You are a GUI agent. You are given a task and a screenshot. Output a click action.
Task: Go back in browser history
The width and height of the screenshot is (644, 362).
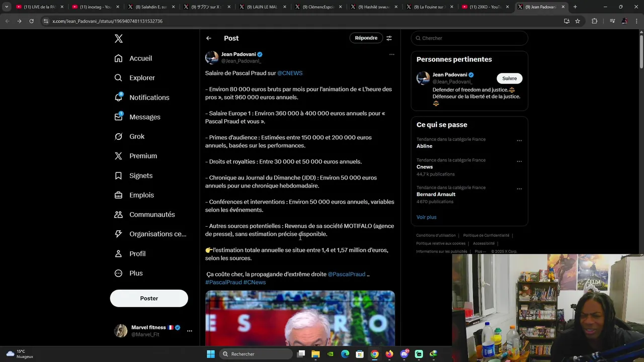click(x=7, y=21)
